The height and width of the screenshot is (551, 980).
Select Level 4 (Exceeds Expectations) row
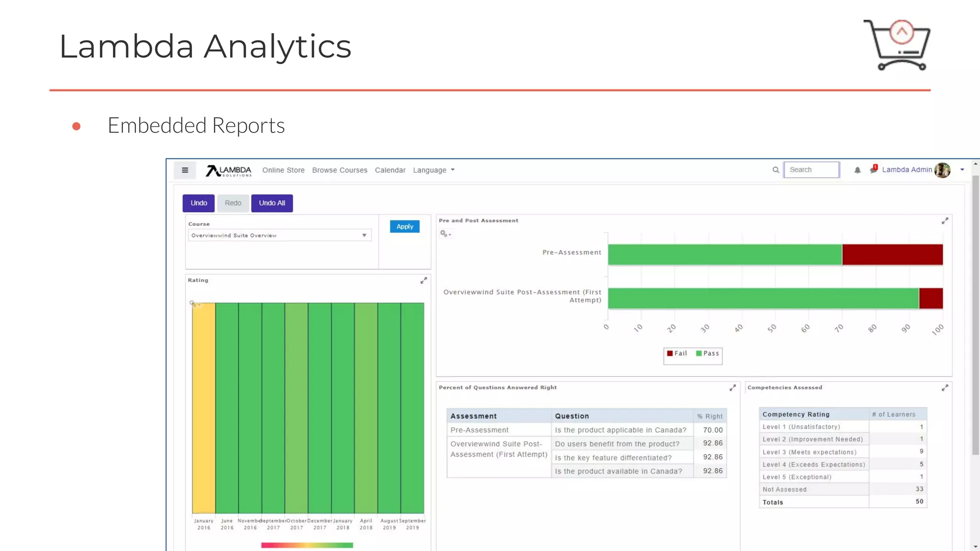point(843,464)
